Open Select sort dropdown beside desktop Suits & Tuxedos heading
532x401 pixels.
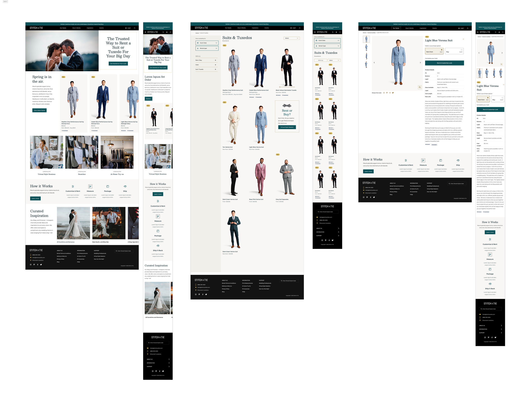point(292,38)
